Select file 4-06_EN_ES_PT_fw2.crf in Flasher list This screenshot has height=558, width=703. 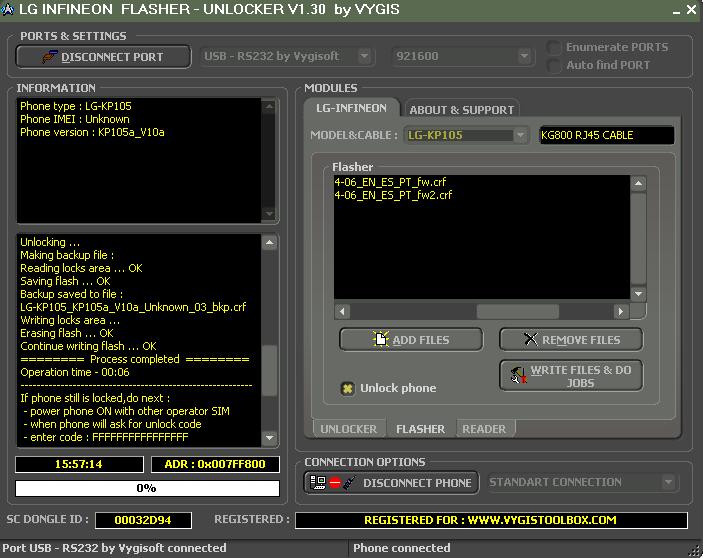pyautogui.click(x=393, y=195)
